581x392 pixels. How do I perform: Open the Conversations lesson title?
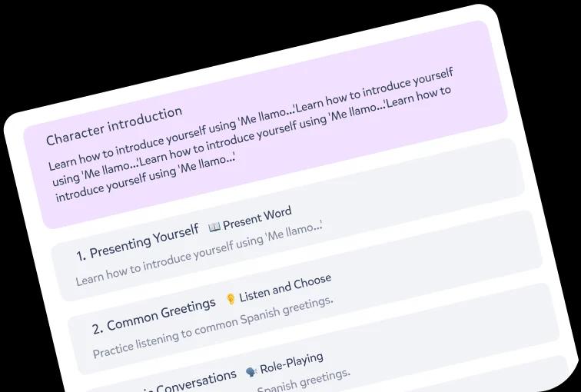pos(197,381)
